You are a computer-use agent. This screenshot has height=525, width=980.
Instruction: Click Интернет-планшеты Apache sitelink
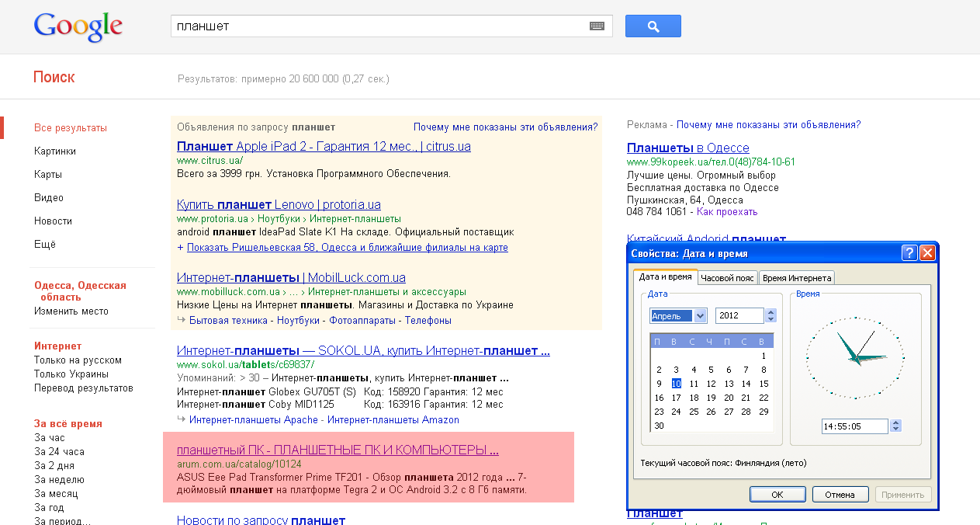pos(254,420)
